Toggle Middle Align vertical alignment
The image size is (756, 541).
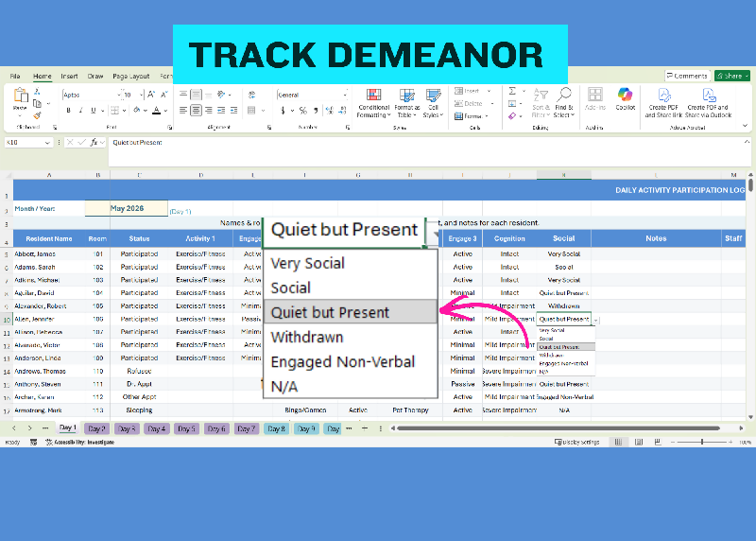click(x=196, y=95)
